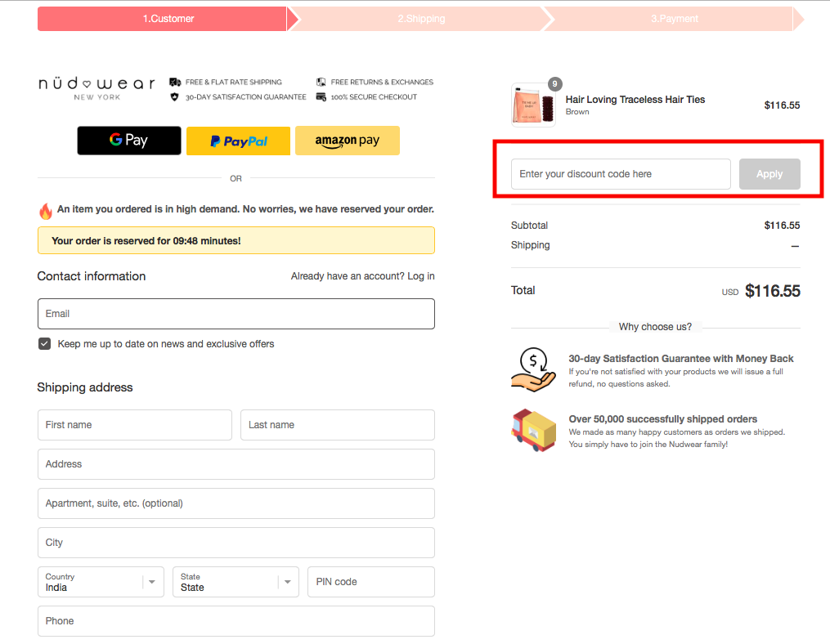This screenshot has height=644, width=830.
Task: Go to the 2.Shipping step tab
Action: coord(421,19)
